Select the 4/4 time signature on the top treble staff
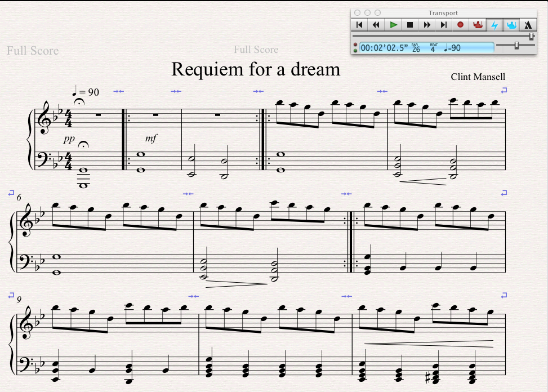The height and width of the screenshot is (392, 548). coord(68,118)
